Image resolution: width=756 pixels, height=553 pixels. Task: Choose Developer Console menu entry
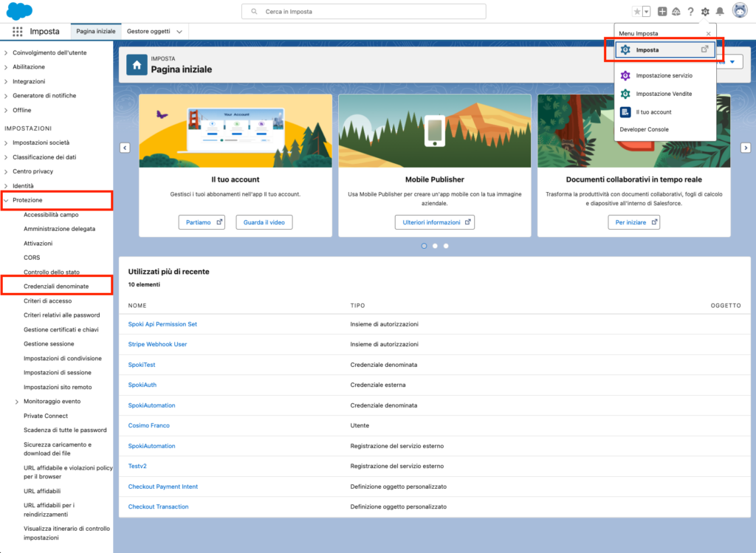click(644, 129)
